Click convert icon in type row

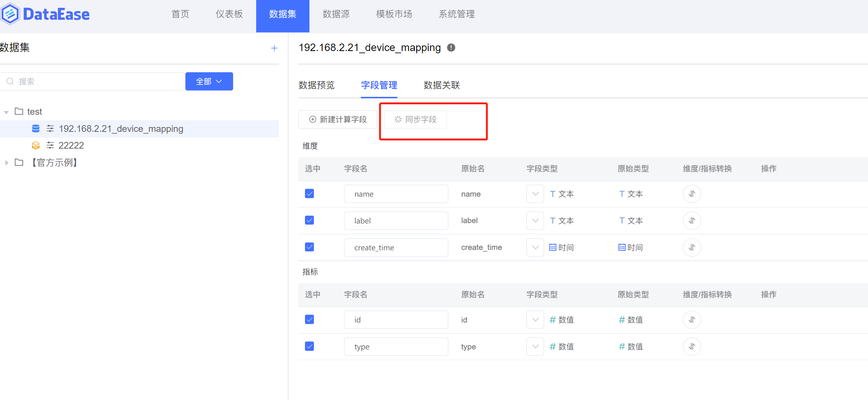[x=692, y=346]
